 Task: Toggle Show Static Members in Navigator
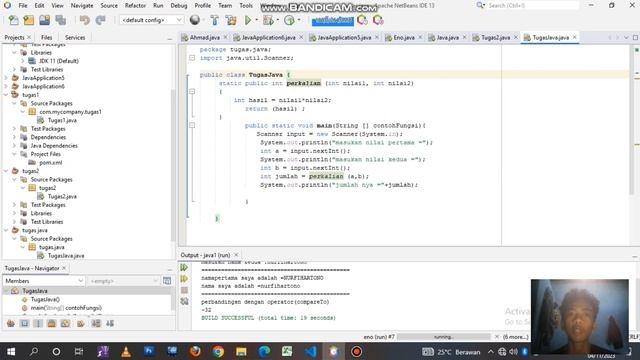click(38, 323)
